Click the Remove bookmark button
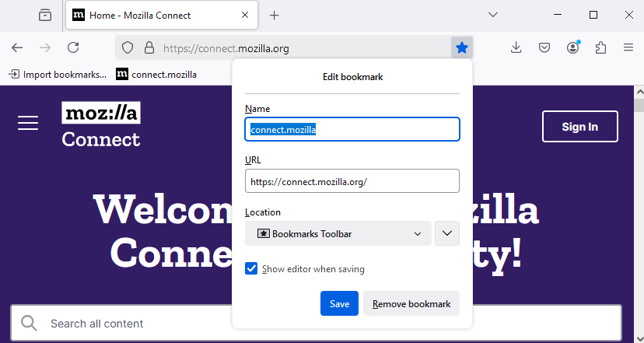Viewport: 644px width, 343px height. (x=411, y=303)
